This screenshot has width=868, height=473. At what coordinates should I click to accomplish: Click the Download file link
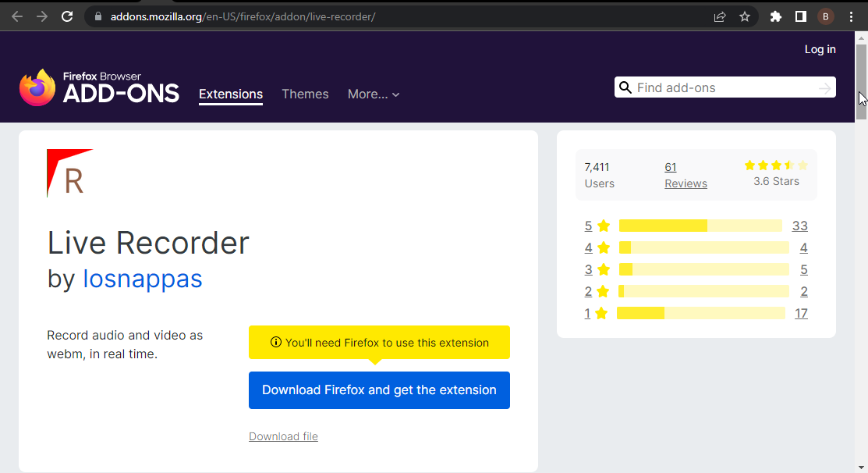(283, 436)
